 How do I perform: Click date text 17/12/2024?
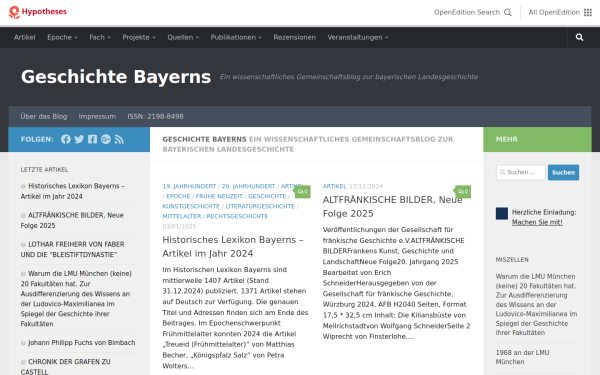click(365, 186)
